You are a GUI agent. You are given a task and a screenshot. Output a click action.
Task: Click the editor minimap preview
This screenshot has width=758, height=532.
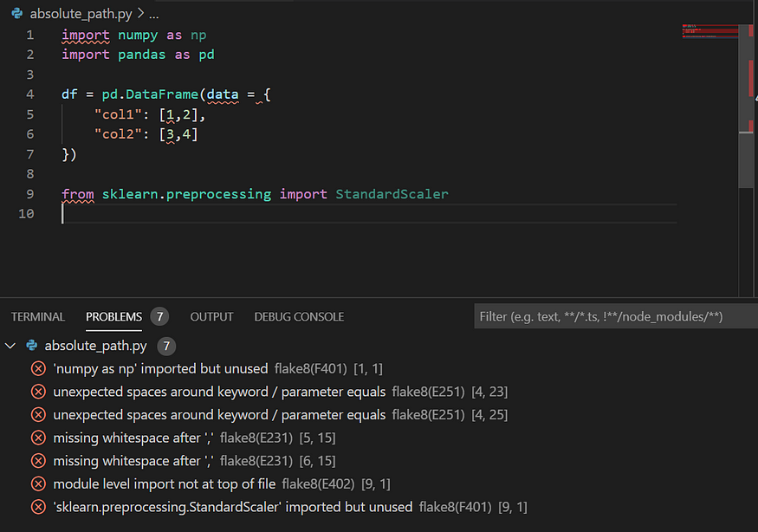pyautogui.click(x=709, y=31)
